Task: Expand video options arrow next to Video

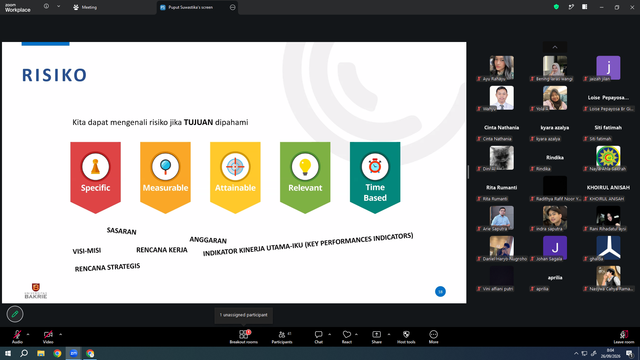Action: (x=60, y=334)
